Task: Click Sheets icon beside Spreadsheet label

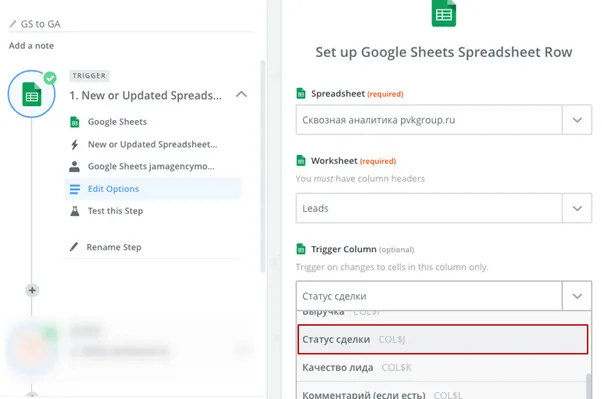Action: coord(301,93)
